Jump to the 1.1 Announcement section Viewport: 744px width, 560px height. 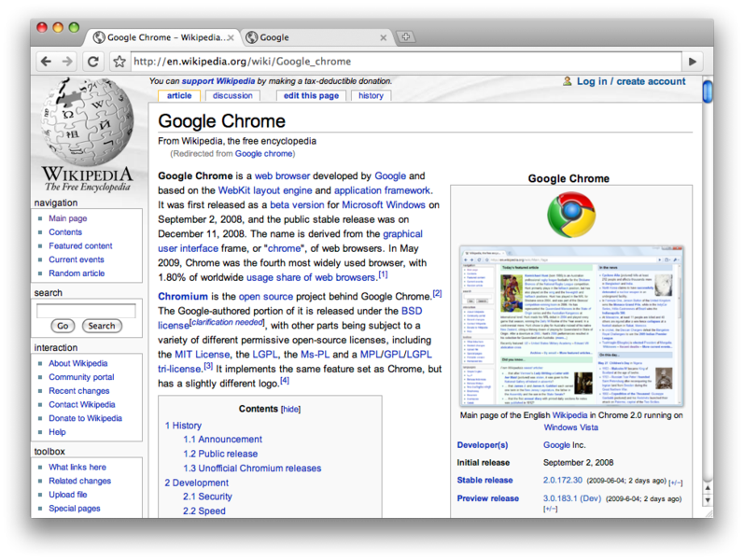[222, 440]
